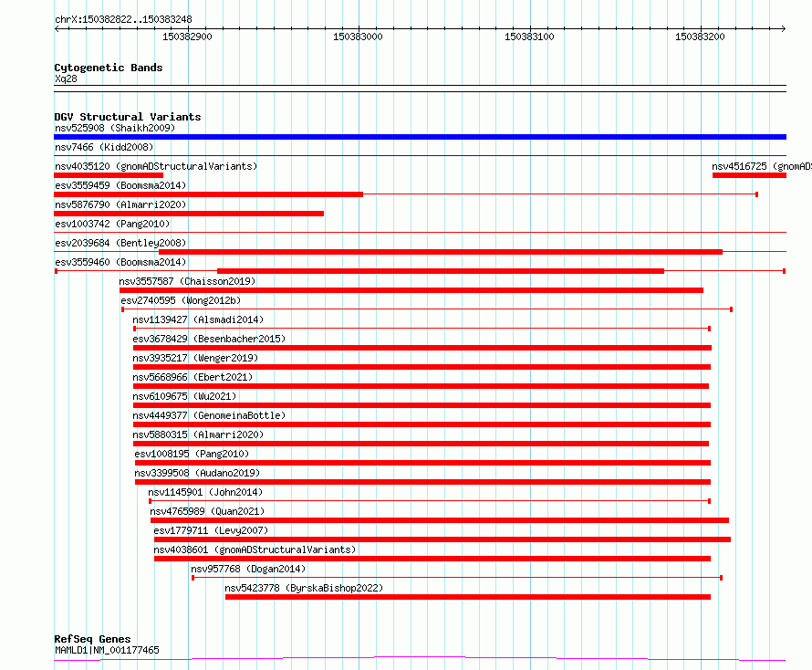Open nsv4035120 (gnomADStructuralVariants) label
This screenshot has height=670, width=812.
(156, 166)
